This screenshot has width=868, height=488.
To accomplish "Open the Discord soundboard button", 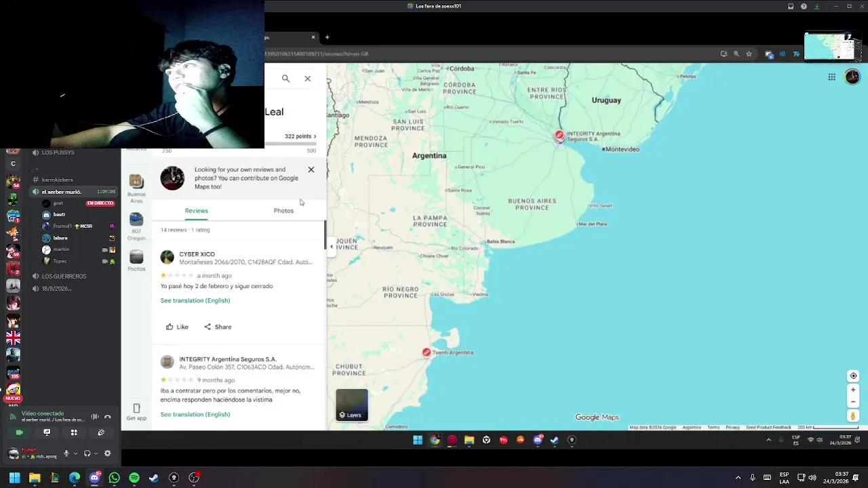I will tap(101, 432).
